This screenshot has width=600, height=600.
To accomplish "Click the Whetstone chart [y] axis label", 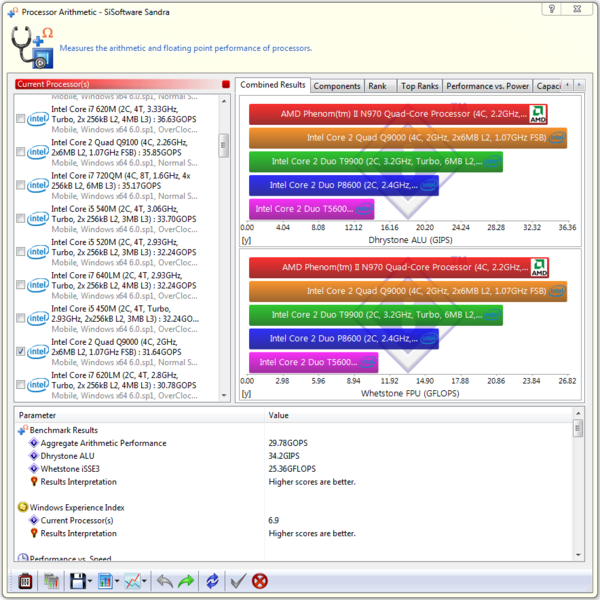I will pos(246,394).
